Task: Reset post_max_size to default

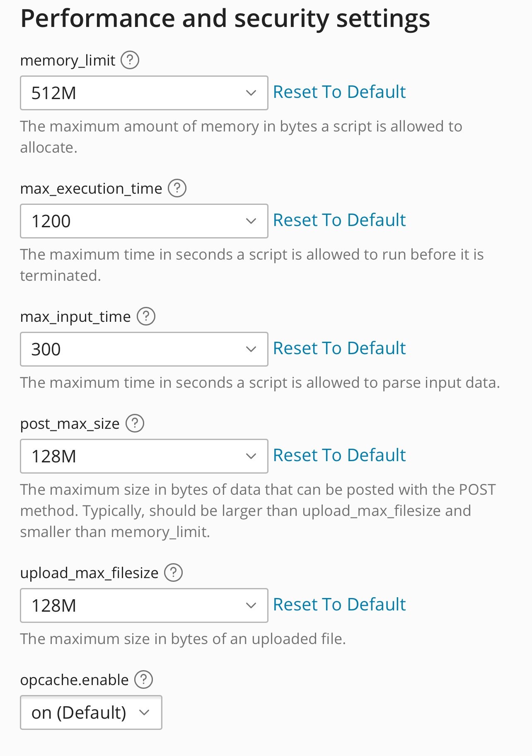Action: click(x=339, y=455)
